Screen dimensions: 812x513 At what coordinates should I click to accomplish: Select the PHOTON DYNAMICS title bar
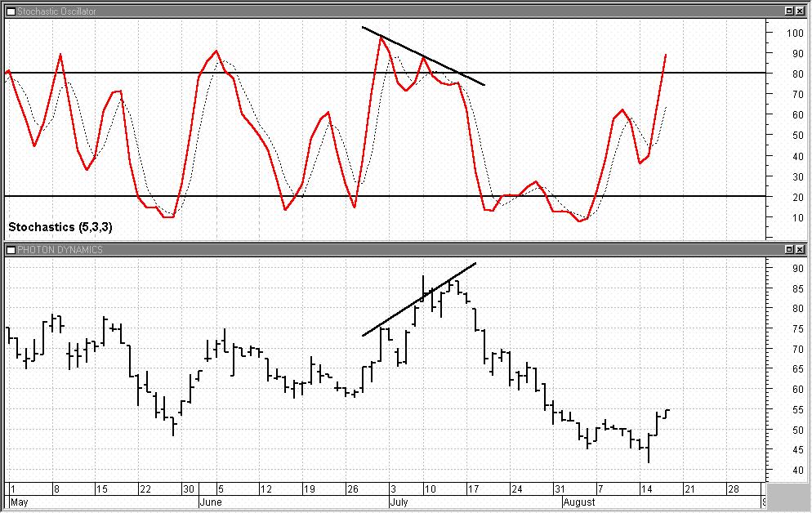[405, 249]
